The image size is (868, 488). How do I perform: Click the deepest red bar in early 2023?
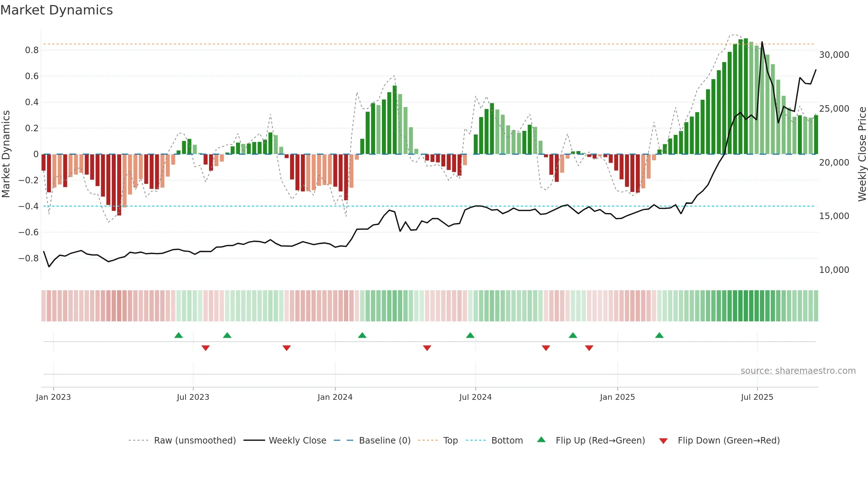click(x=119, y=185)
